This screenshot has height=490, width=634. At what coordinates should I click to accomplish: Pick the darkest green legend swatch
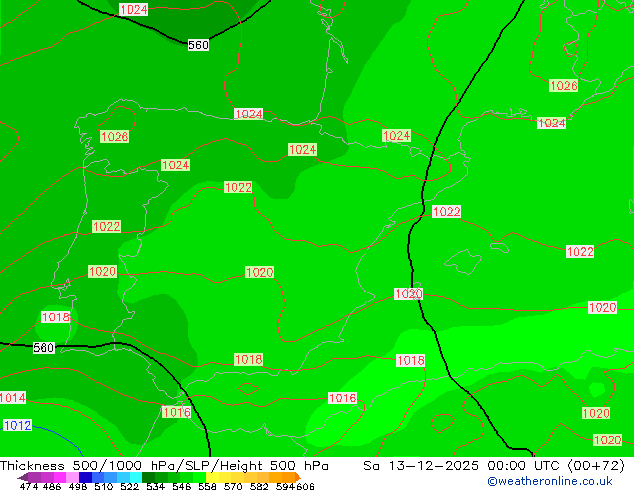148,477
